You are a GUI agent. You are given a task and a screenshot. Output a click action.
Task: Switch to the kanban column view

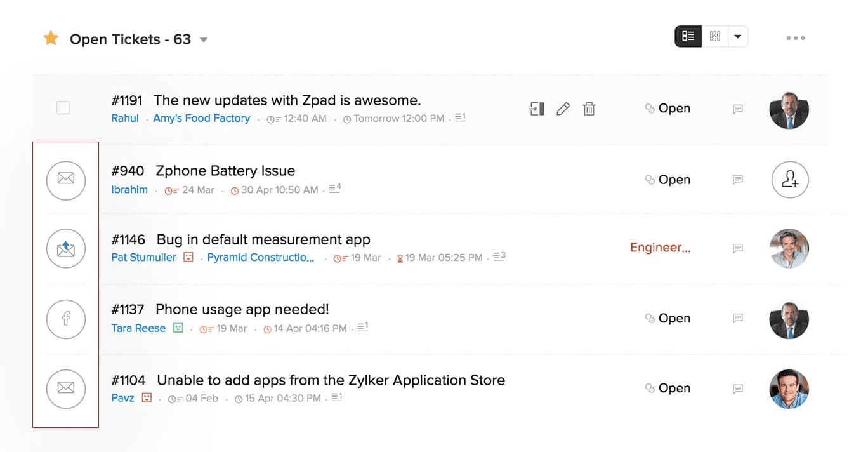(x=715, y=37)
